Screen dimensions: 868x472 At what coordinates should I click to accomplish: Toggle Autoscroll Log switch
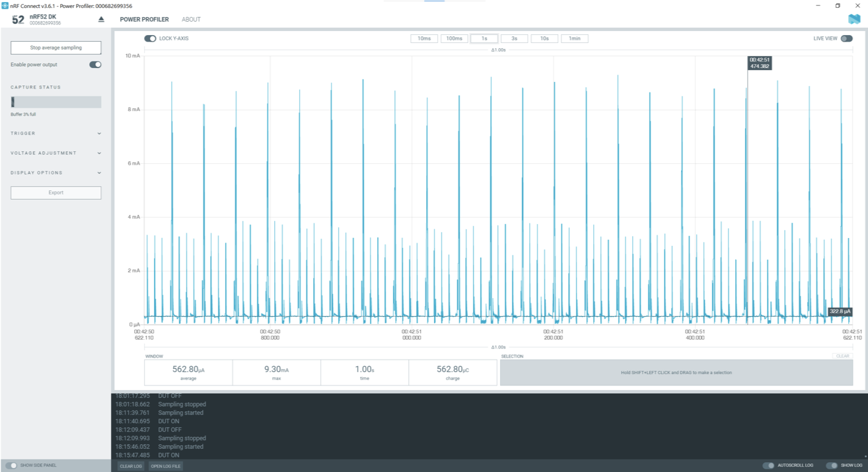tap(768, 465)
